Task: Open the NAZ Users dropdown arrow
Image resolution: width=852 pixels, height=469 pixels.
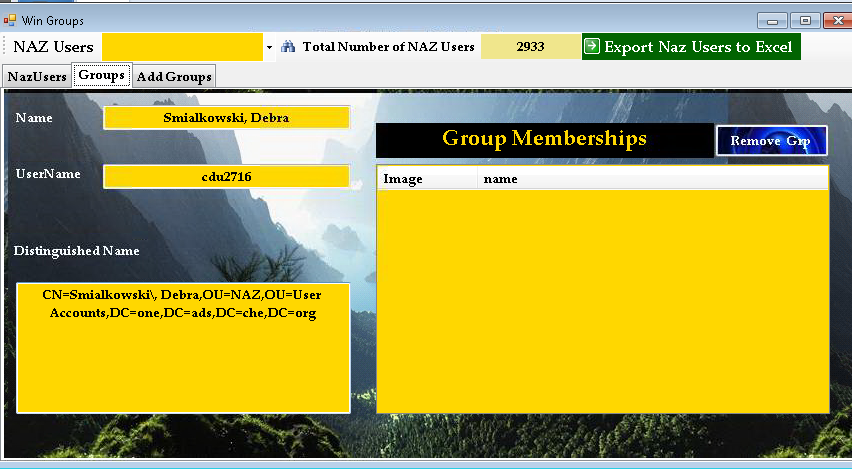Action: click(x=269, y=47)
